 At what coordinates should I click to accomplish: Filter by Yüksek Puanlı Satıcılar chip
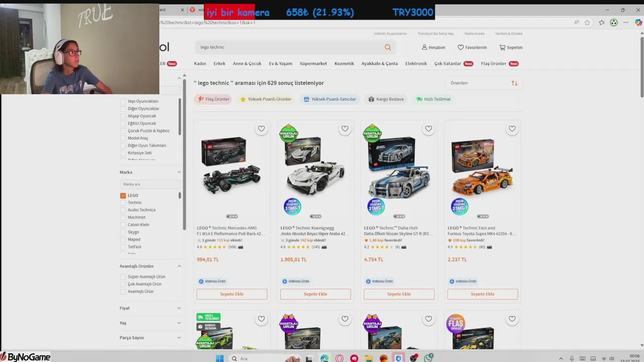tap(330, 99)
